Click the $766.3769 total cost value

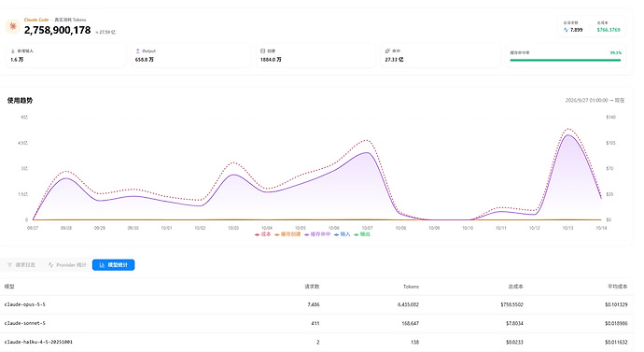click(609, 30)
